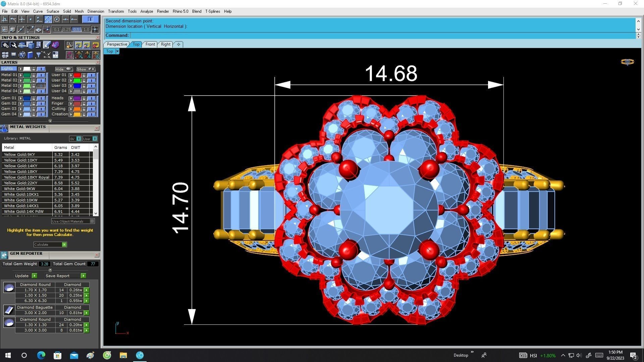644x362 pixels.
Task: Expand the 6.30 X 6.30 diamond row arrow
Action: click(x=87, y=301)
